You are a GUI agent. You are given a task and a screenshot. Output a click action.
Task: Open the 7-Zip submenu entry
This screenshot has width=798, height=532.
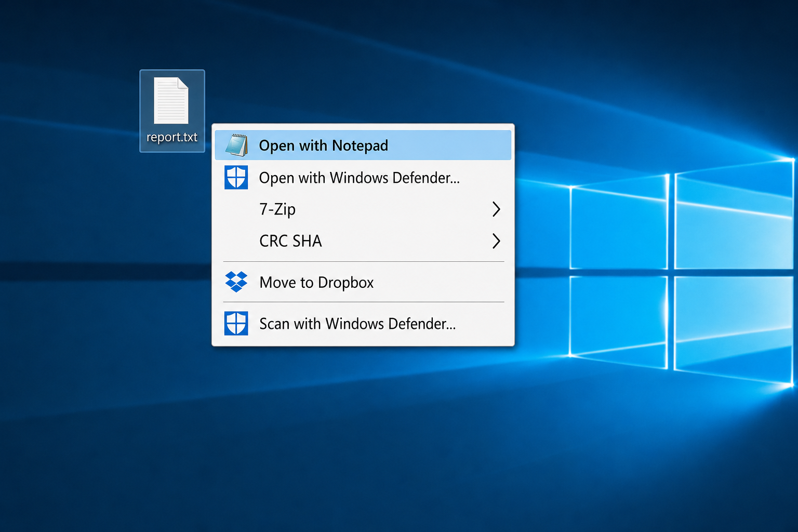coord(363,209)
